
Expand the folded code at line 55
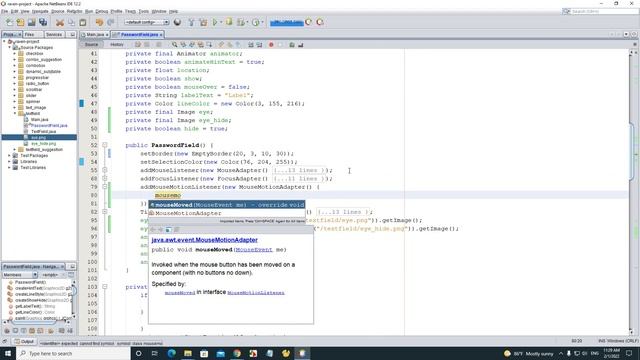[x=104, y=170]
